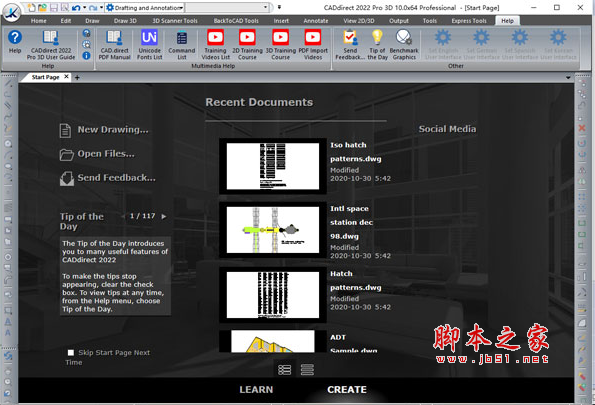Screen dimensions: 595x405
Task: Select the Start Page document tab
Action: [45, 77]
